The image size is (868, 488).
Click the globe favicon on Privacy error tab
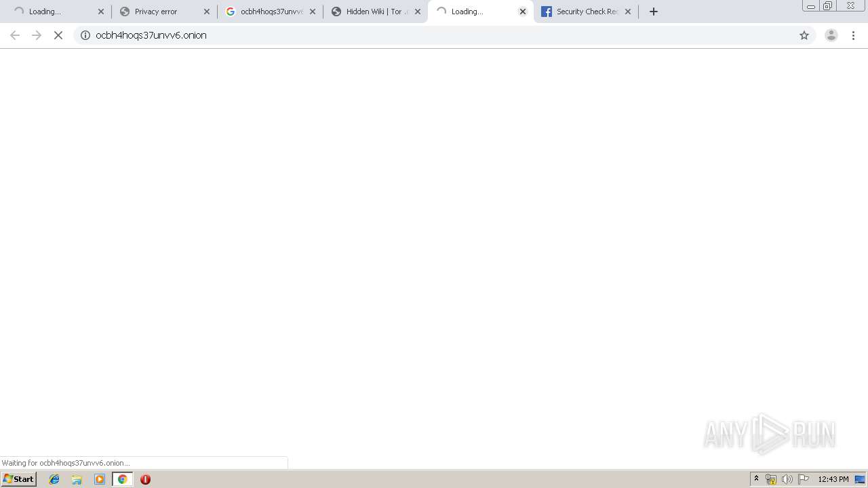pos(125,12)
